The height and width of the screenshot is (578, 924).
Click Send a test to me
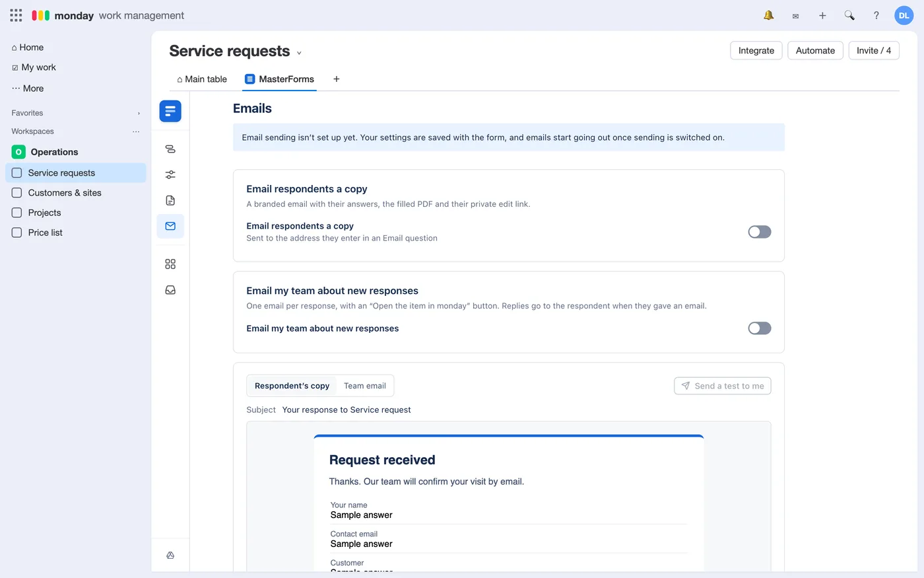pos(723,386)
